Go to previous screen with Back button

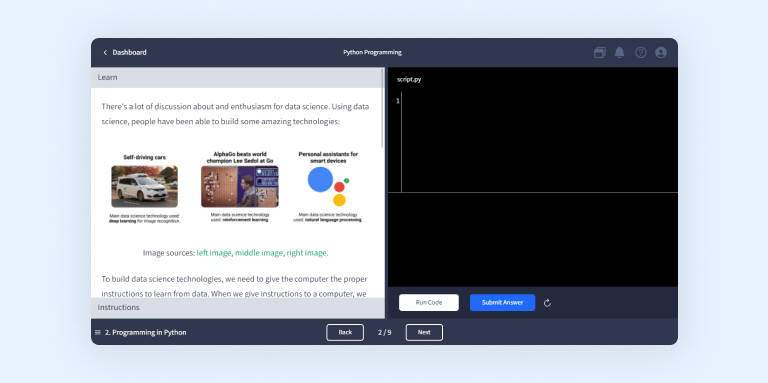[x=345, y=332]
